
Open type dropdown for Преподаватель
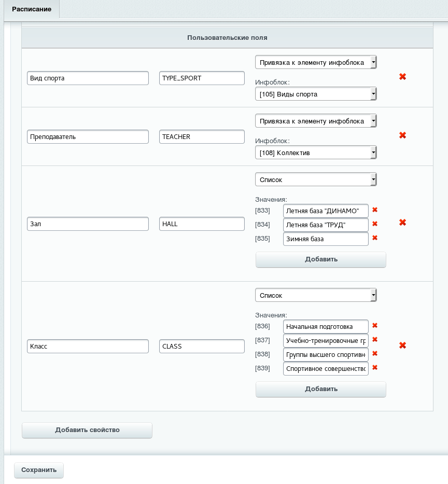tap(316, 121)
